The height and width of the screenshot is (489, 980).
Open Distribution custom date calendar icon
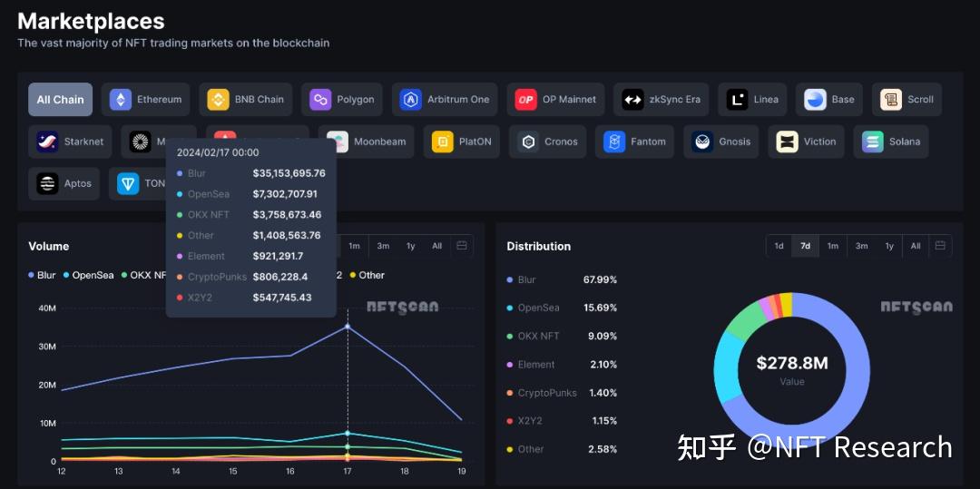click(941, 246)
